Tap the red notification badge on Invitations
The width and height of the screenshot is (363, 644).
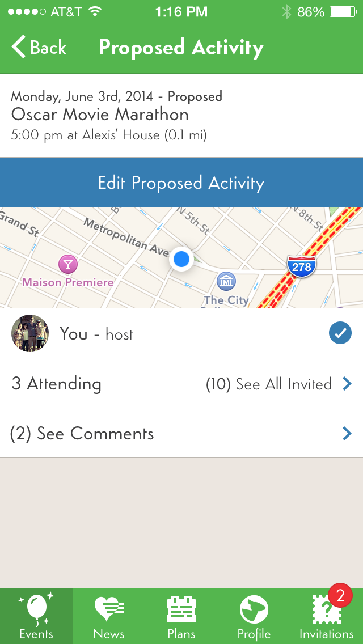[340, 595]
